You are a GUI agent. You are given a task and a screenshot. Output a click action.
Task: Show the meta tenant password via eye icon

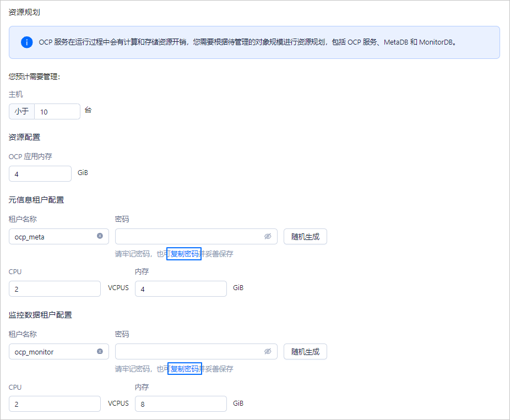[x=268, y=236]
